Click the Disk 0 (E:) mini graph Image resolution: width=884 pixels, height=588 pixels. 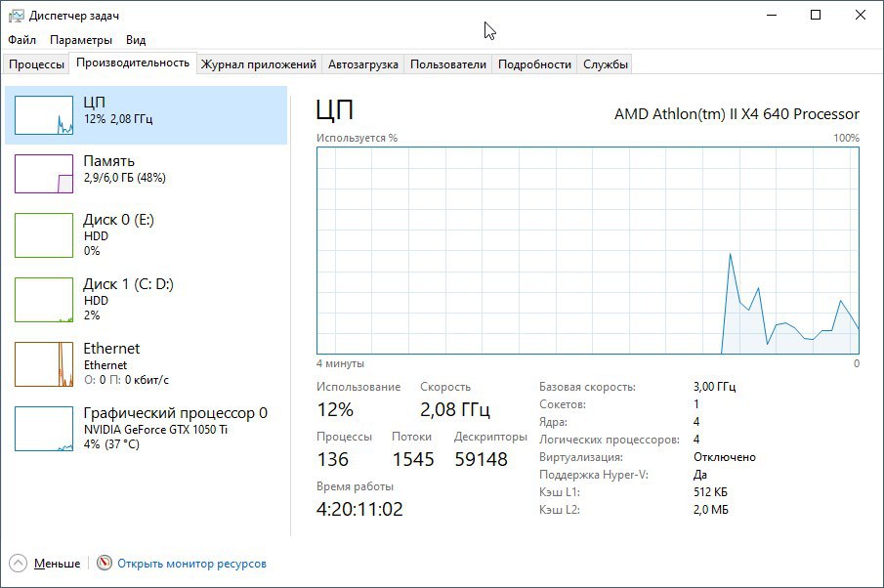pyautogui.click(x=44, y=235)
